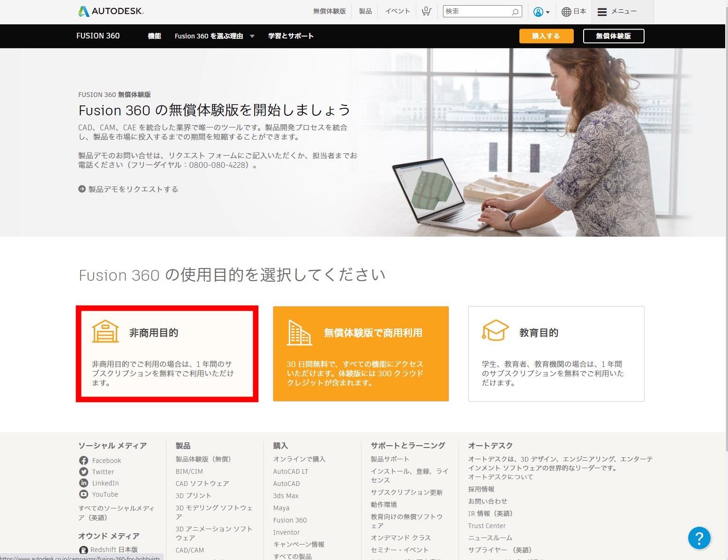
Task: Open 製品 in top navigation
Action: coord(365,11)
